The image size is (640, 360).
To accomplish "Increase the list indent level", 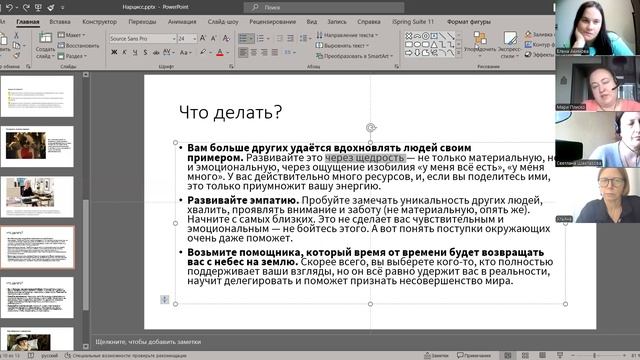I will (290, 38).
